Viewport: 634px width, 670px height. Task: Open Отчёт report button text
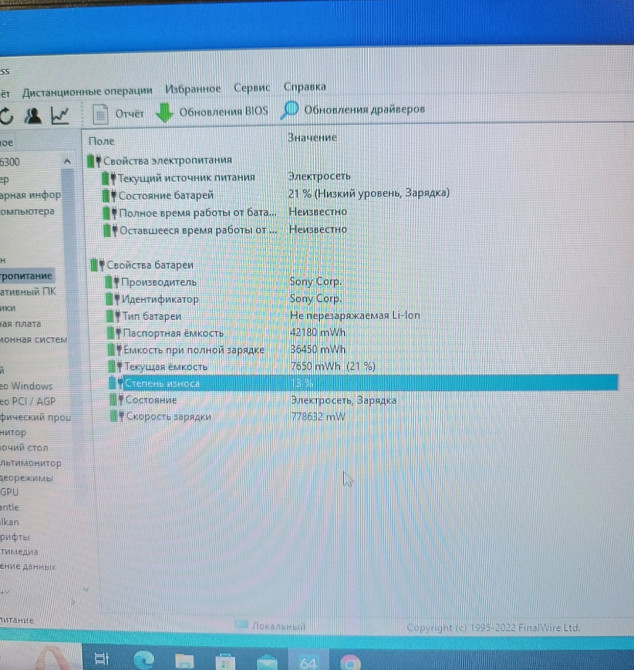[129, 114]
